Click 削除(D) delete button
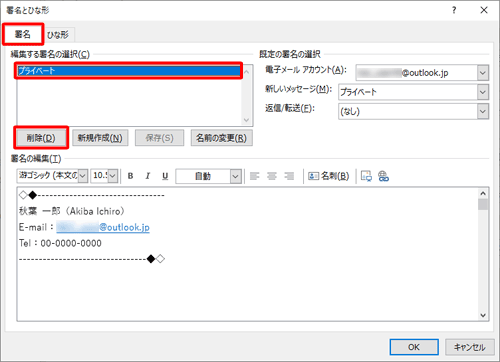 pyautogui.click(x=41, y=138)
